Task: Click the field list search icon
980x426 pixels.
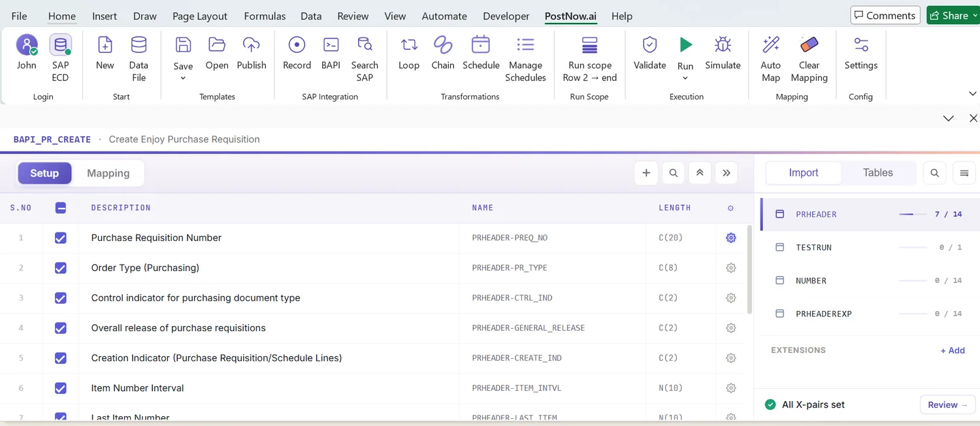Action: 673,173
